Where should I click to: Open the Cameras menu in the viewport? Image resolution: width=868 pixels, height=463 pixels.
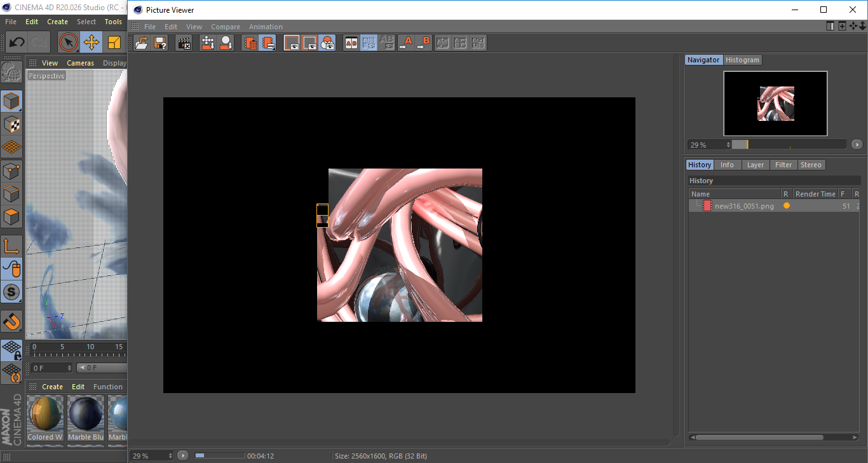(80, 63)
